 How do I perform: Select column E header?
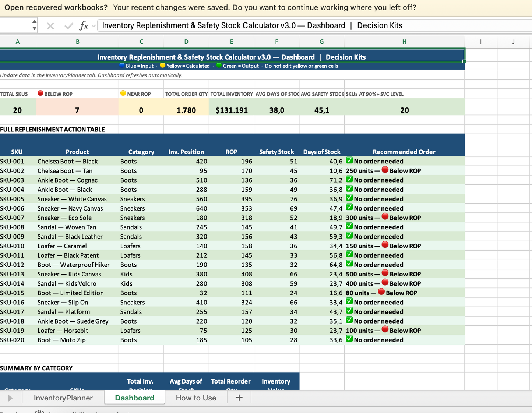click(231, 42)
